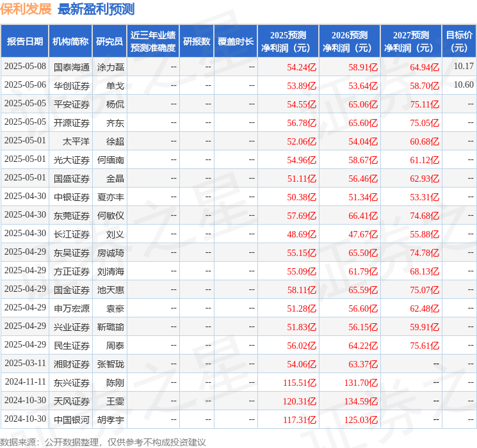Click the 研究员 column header
477x448 pixels.
[109, 41]
